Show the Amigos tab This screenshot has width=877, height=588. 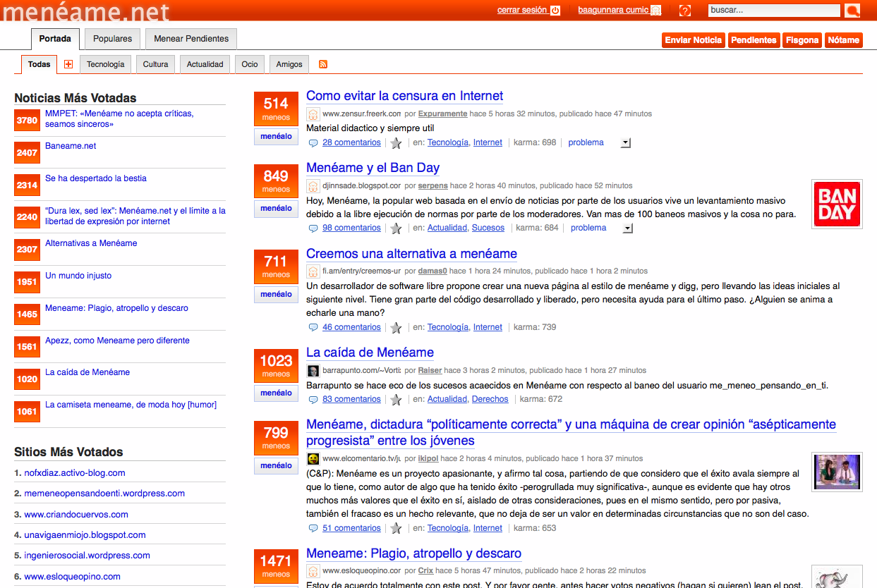click(x=289, y=64)
